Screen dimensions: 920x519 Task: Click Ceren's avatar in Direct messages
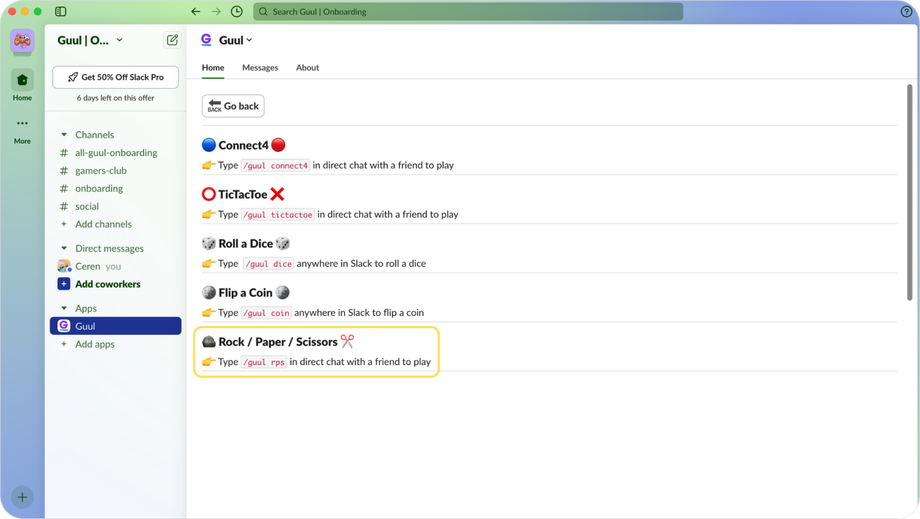(64, 266)
